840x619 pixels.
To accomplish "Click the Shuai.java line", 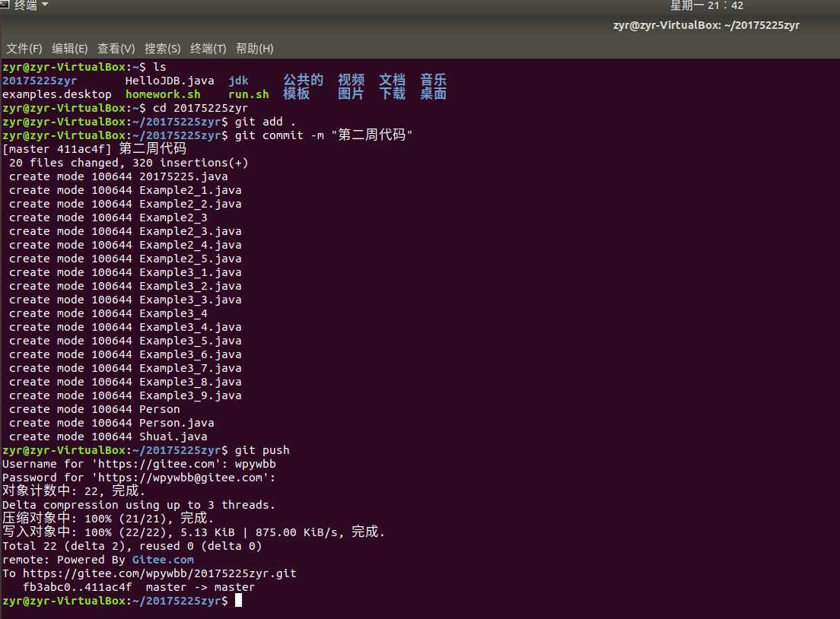I will click(x=108, y=437).
